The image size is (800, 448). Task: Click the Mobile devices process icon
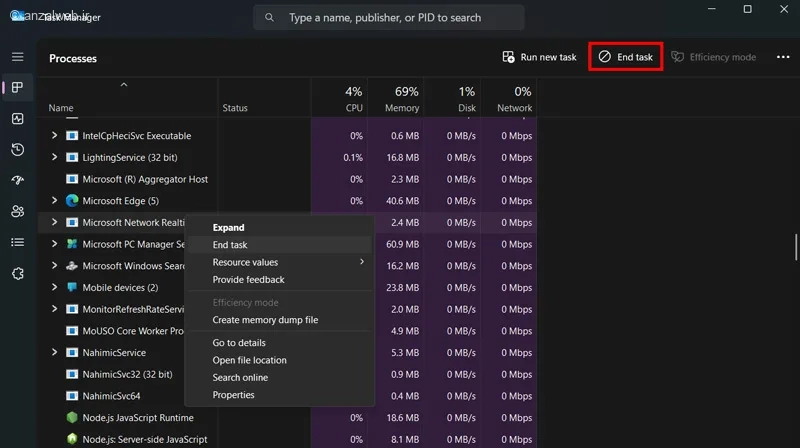pos(72,287)
